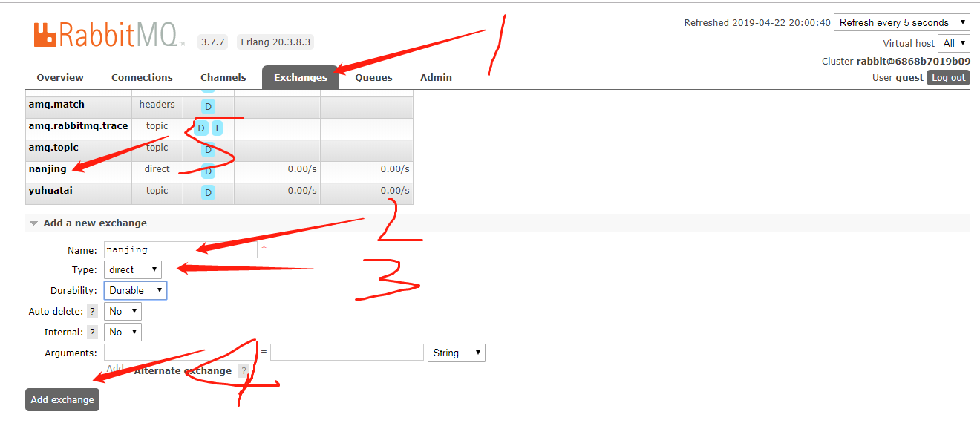Viewport: 980px width, 429px height.
Task: Click the Erlang 20.3.8.3 version label
Action: (275, 42)
